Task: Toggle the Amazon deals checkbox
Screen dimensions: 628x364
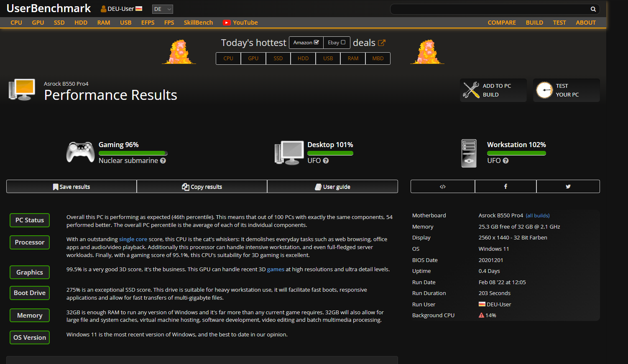Action: click(316, 42)
